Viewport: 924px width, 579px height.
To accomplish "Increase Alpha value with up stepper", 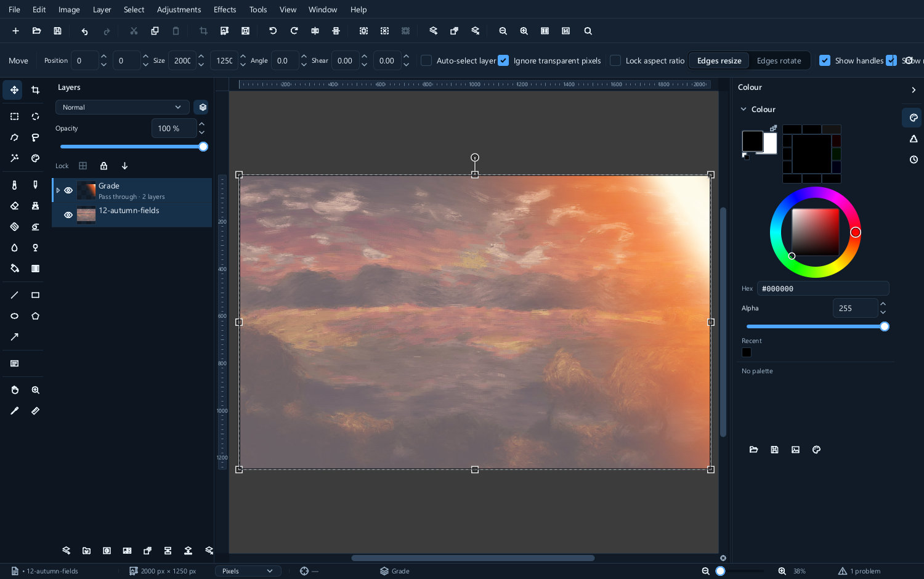I will coord(883,304).
